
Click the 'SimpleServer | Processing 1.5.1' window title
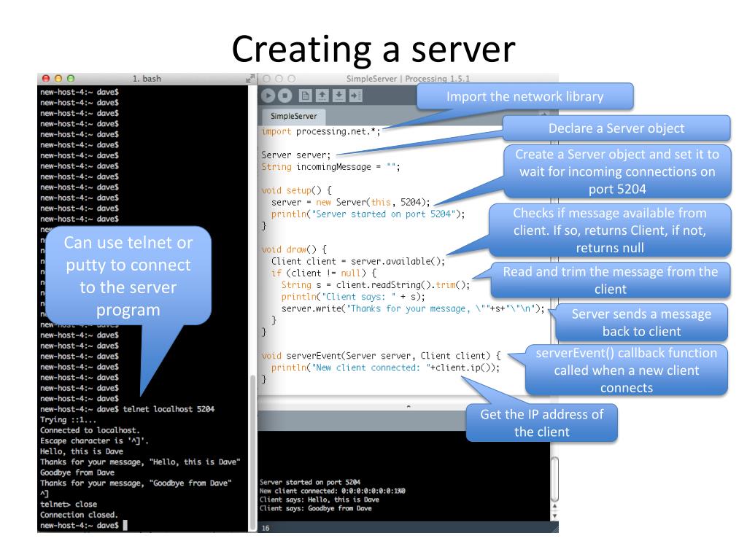tap(408, 79)
